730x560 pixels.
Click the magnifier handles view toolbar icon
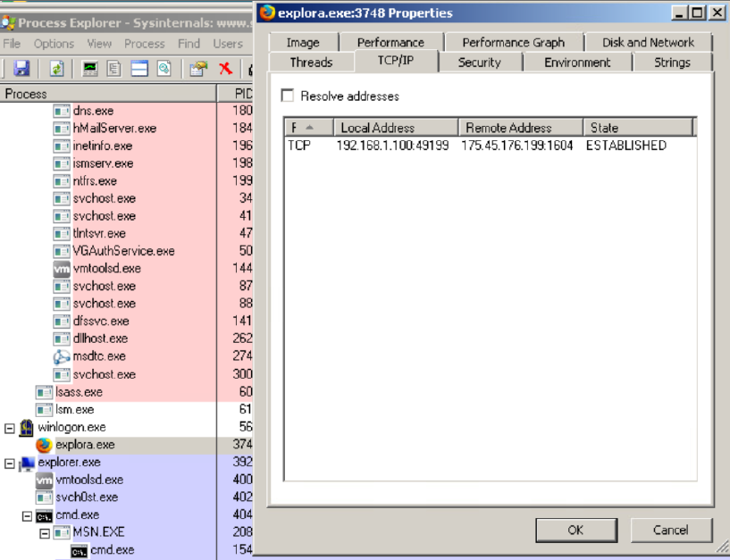[164, 69]
